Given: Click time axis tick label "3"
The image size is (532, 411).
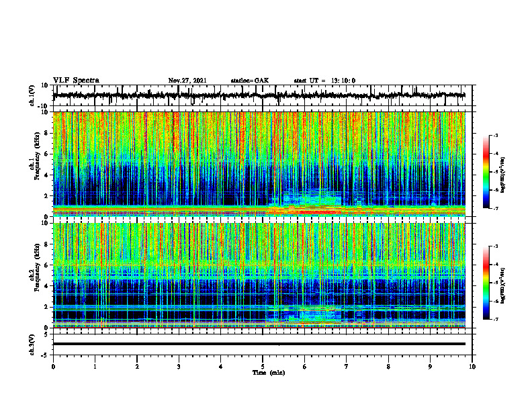Looking at the screenshot, I should click(x=179, y=367).
